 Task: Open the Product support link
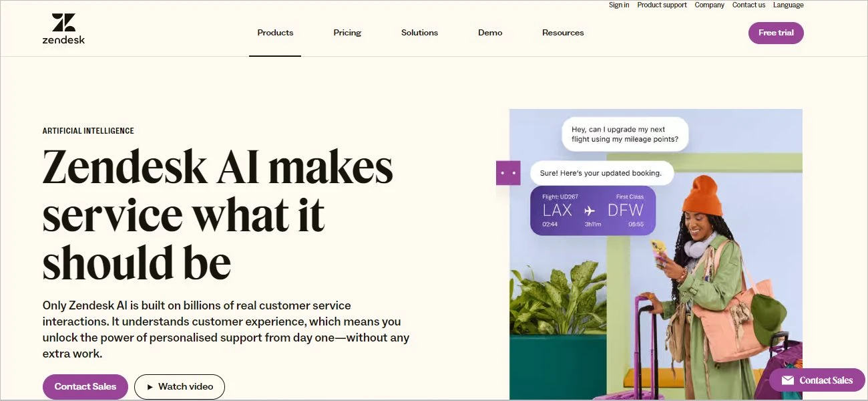point(662,5)
